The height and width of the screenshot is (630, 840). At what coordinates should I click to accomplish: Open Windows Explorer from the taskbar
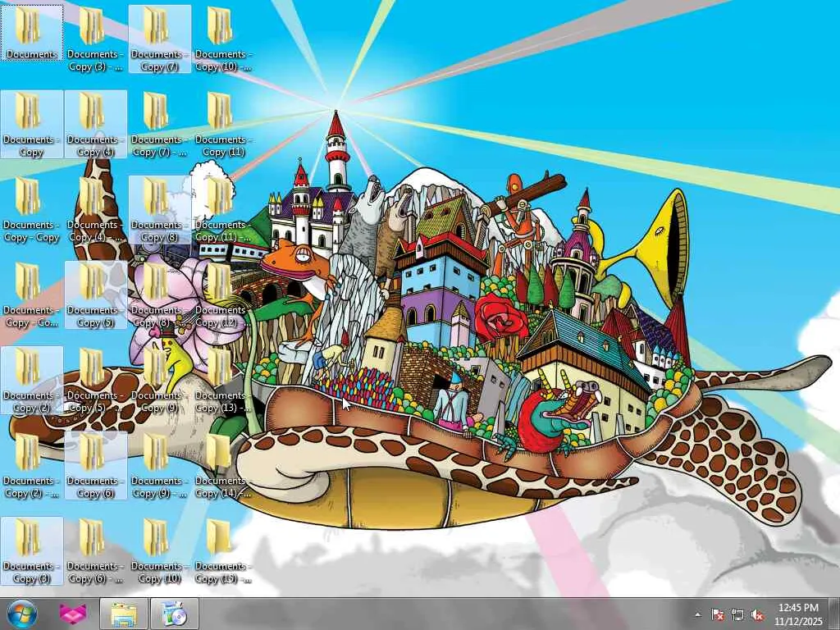click(x=124, y=614)
